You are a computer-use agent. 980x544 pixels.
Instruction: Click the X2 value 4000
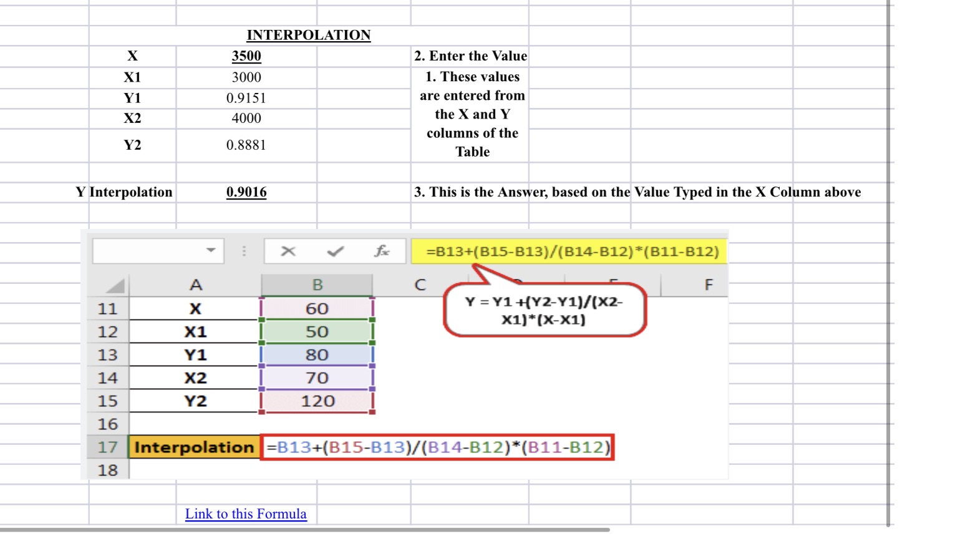246,119
